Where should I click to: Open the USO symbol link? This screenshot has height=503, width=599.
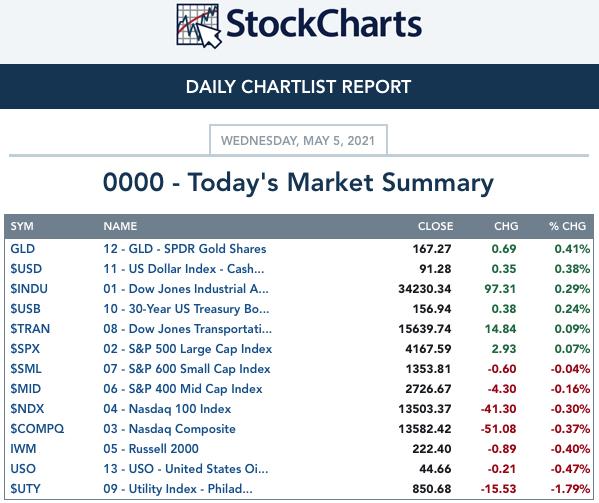pyautogui.click(x=23, y=469)
